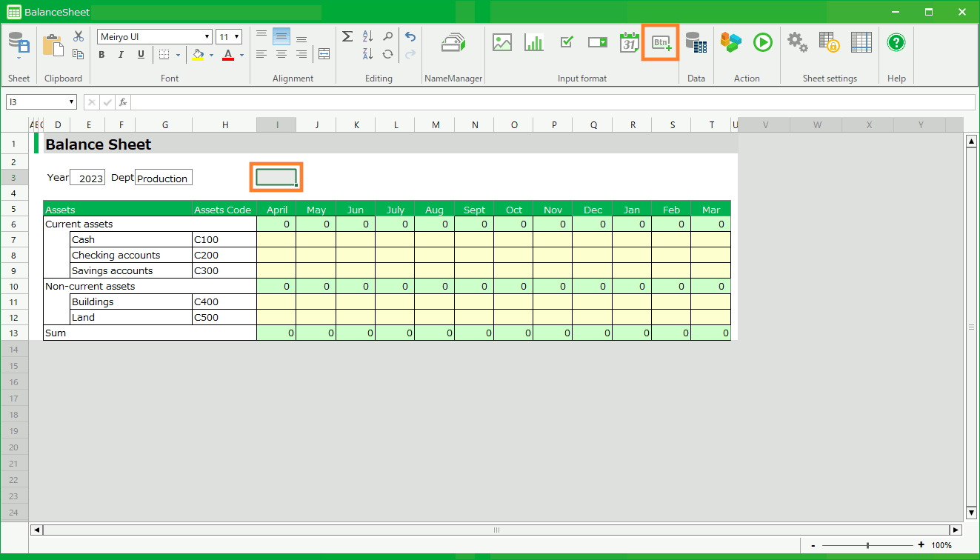Open the Meiryo UI font name dropdown
This screenshot has height=560, width=980.
pyautogui.click(x=207, y=37)
